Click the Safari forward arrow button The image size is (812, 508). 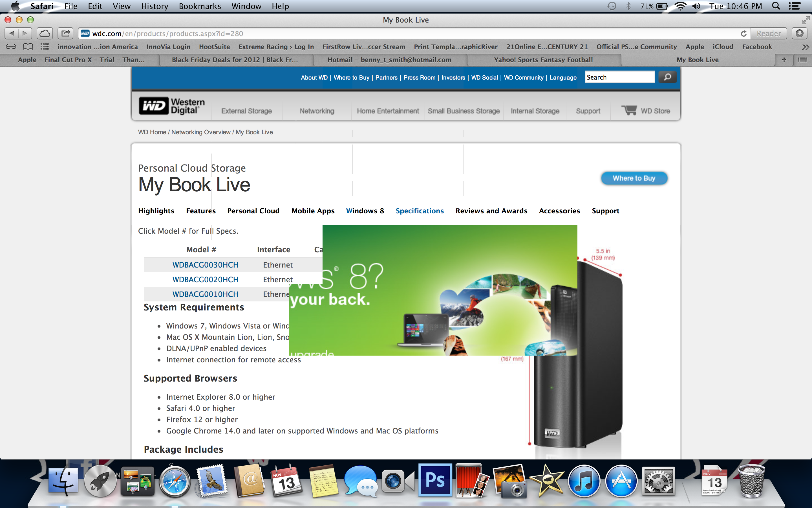(x=25, y=33)
